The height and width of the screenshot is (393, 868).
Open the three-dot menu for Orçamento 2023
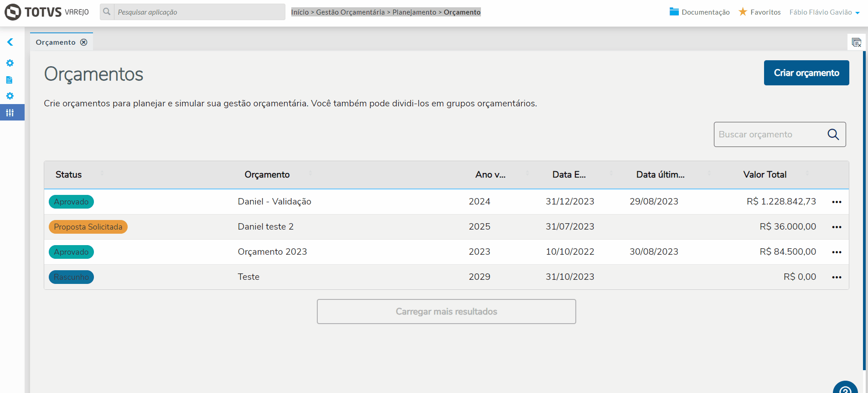(x=837, y=252)
